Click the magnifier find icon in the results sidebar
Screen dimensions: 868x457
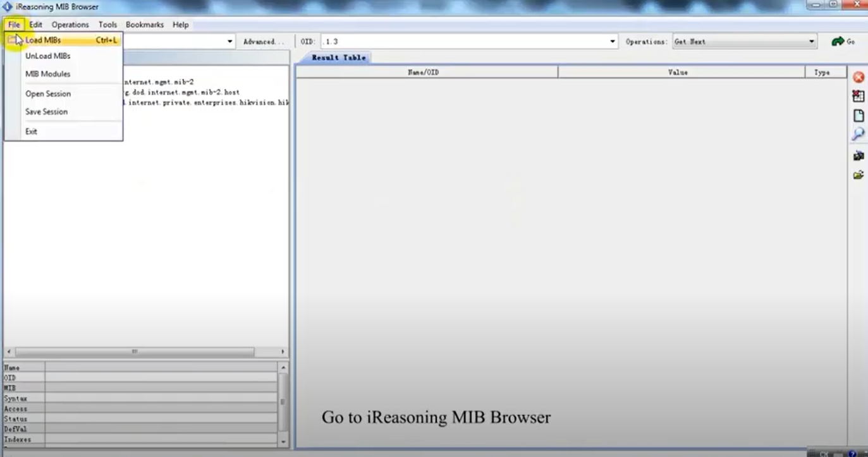[859, 134]
